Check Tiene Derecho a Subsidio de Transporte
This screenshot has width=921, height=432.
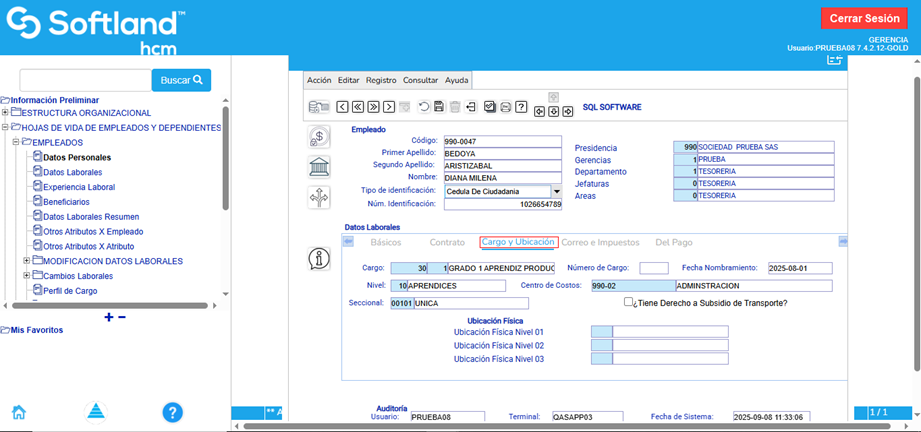coord(628,303)
